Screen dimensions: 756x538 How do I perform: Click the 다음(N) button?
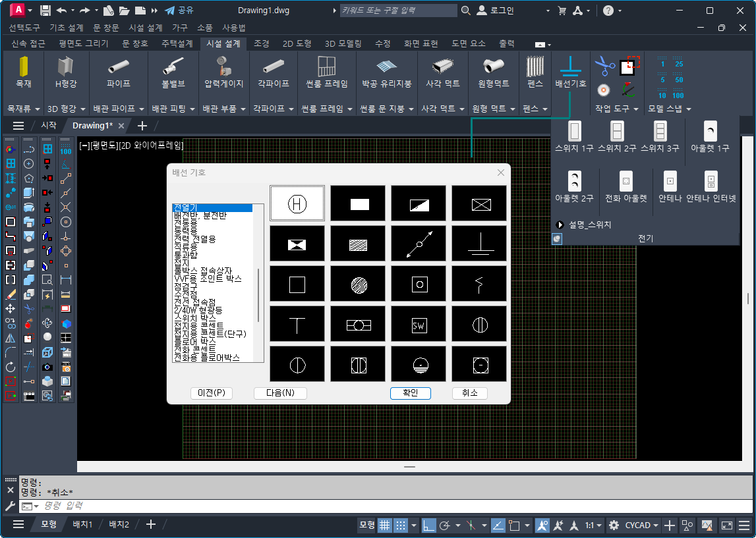[x=280, y=393]
